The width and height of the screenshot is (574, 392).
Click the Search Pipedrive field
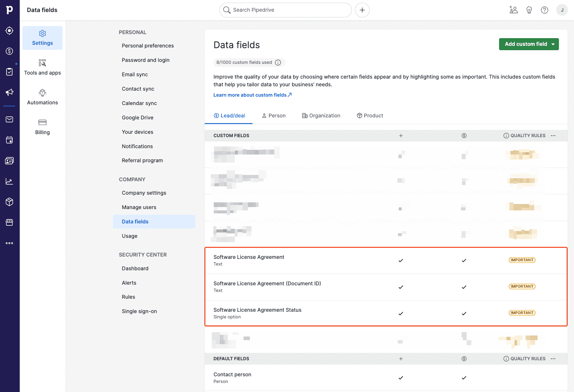click(x=285, y=10)
